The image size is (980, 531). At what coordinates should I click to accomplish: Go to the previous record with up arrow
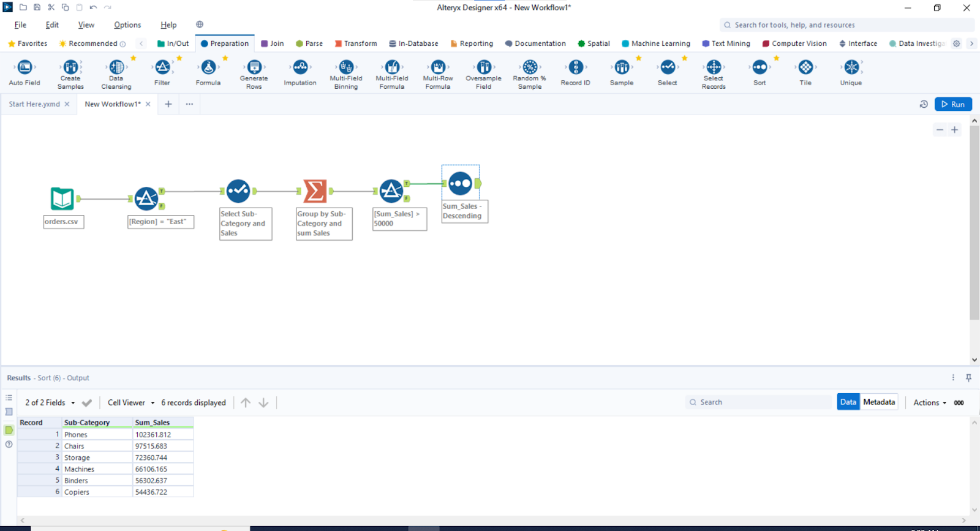point(246,402)
